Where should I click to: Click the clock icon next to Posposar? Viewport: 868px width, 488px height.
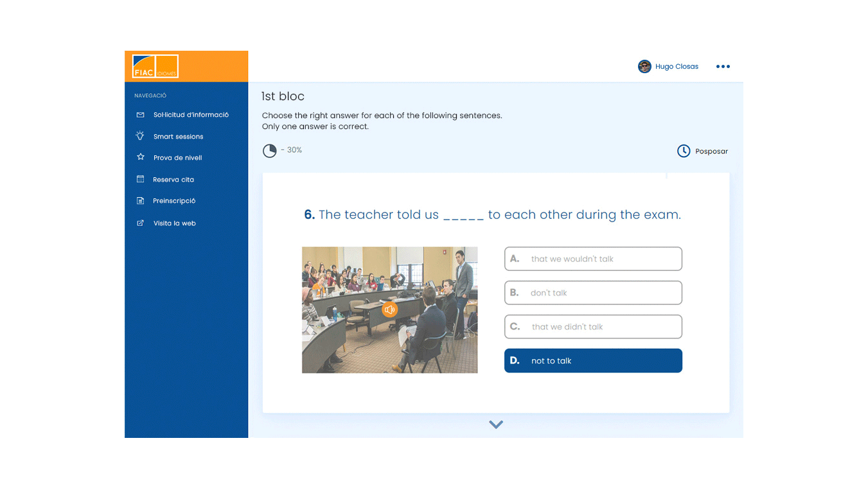click(x=684, y=151)
